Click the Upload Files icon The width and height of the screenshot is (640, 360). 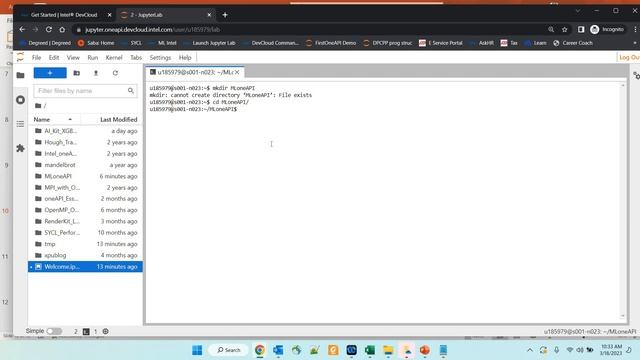(x=96, y=73)
